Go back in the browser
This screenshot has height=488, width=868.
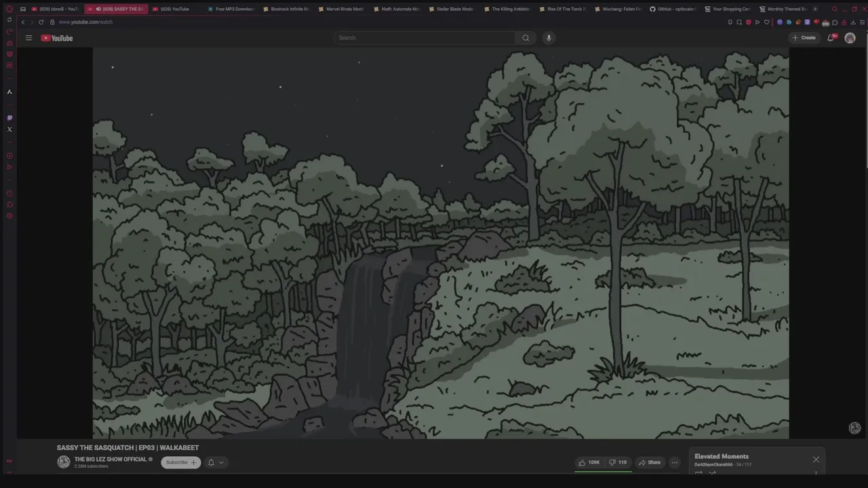[x=23, y=22]
